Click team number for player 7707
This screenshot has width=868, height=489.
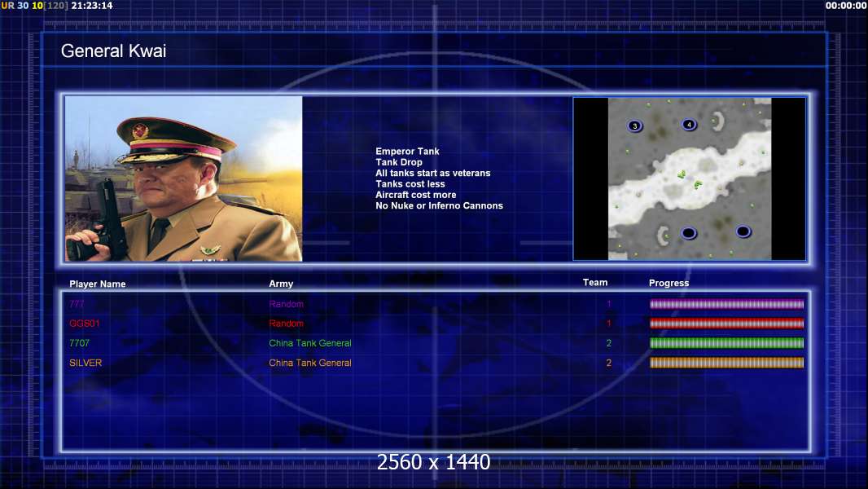click(609, 343)
